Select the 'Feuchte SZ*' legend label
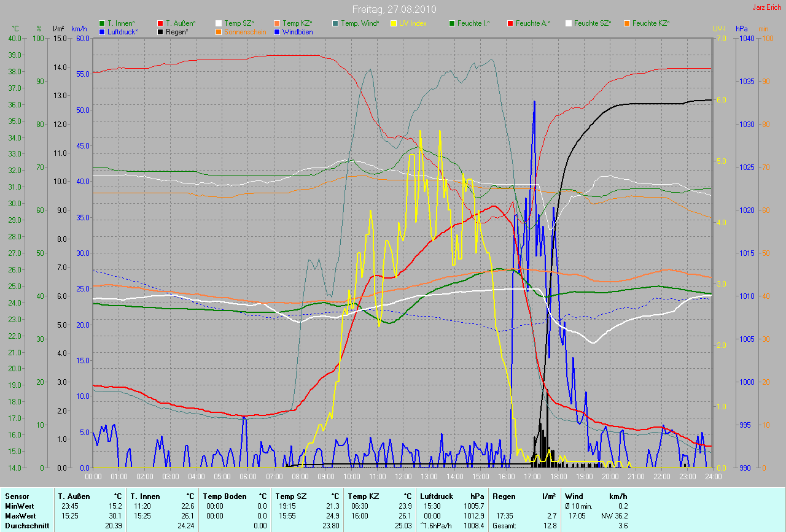This screenshot has width=786, height=532. point(593,23)
